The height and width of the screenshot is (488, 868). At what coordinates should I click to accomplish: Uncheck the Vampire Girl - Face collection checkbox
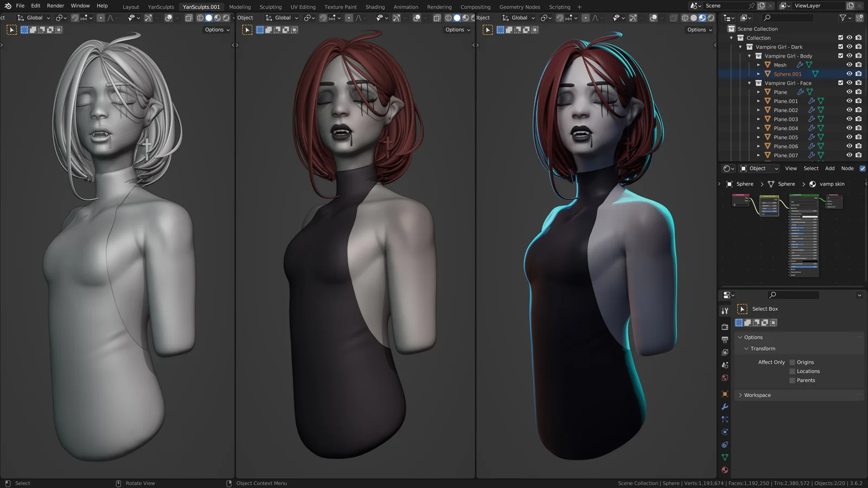click(841, 82)
